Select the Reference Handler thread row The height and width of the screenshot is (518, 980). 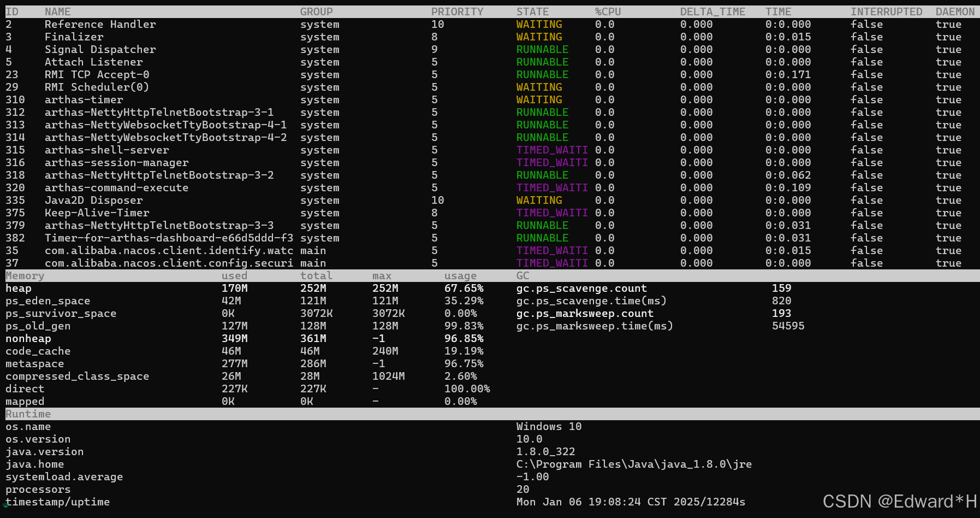pos(100,24)
